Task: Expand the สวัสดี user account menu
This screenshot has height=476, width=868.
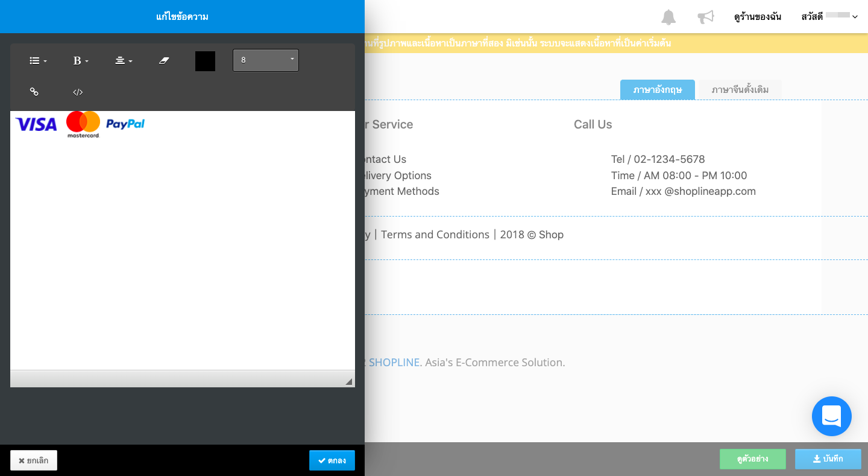Action: (x=829, y=17)
